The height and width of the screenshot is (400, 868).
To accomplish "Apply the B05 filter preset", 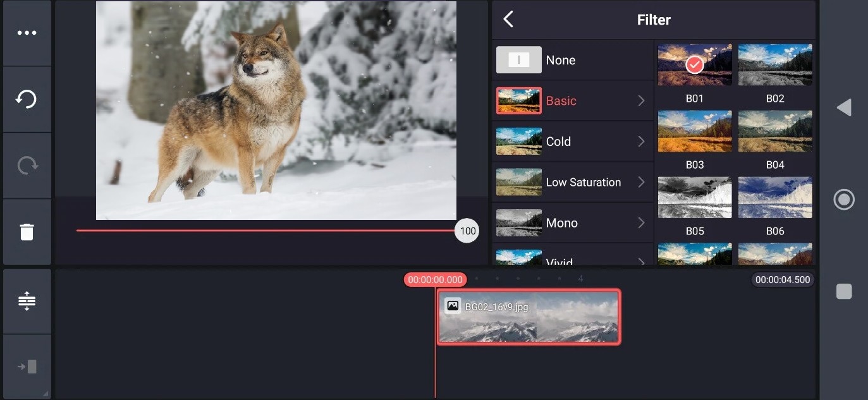I will pyautogui.click(x=695, y=198).
